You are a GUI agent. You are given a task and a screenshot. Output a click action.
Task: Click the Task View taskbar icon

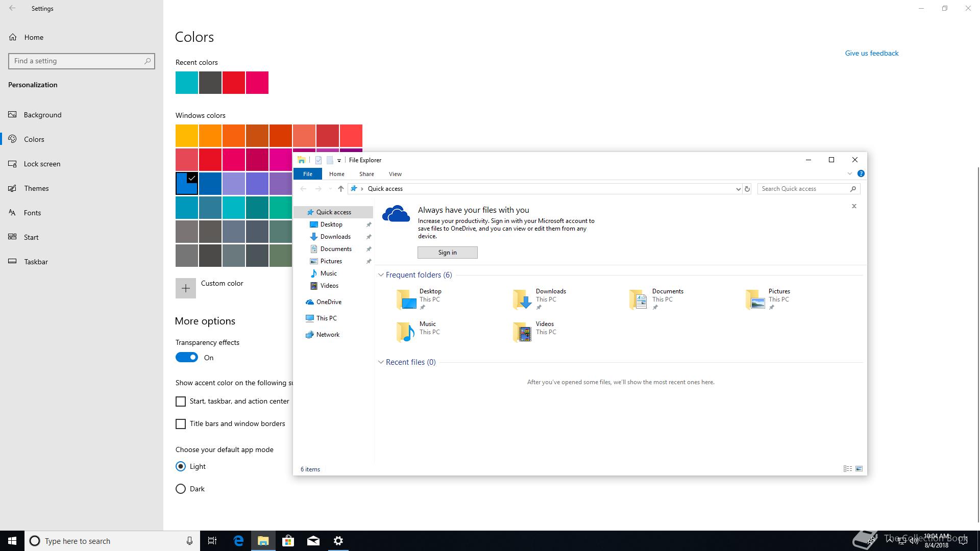[212, 541]
